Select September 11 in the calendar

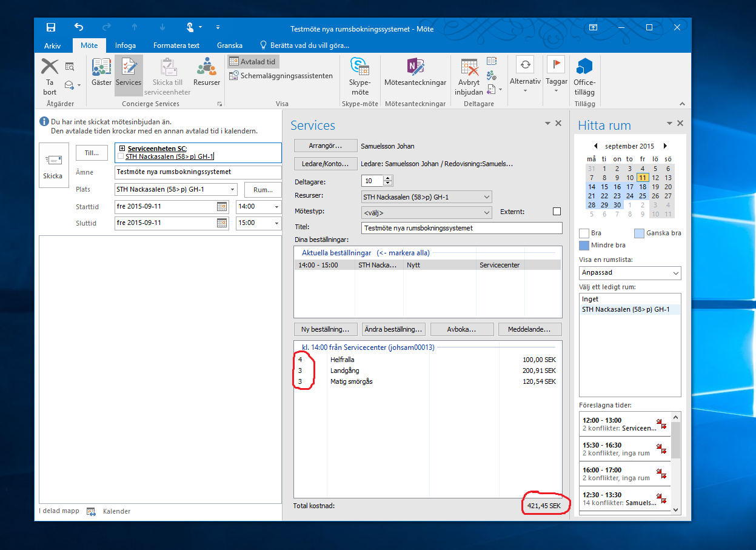[x=643, y=178]
